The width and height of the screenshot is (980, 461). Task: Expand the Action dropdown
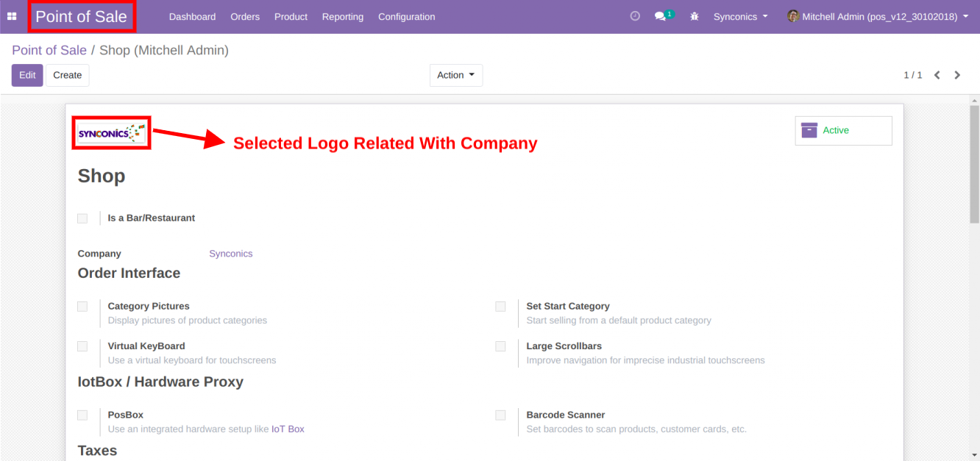click(455, 75)
